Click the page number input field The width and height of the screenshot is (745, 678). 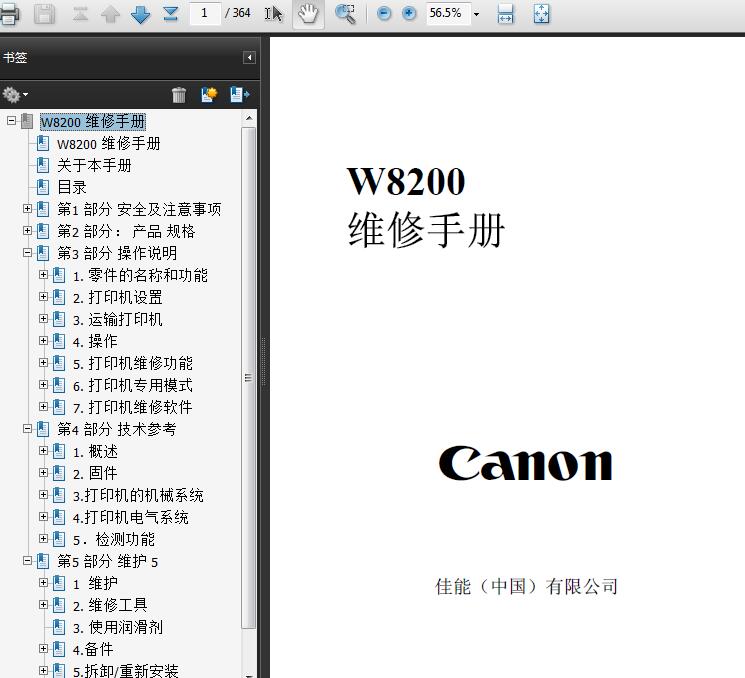tap(205, 13)
